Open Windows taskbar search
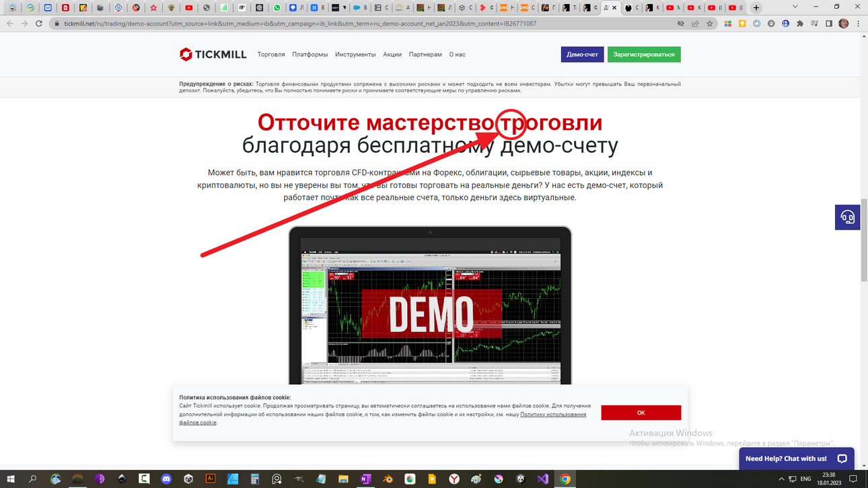 32,479
